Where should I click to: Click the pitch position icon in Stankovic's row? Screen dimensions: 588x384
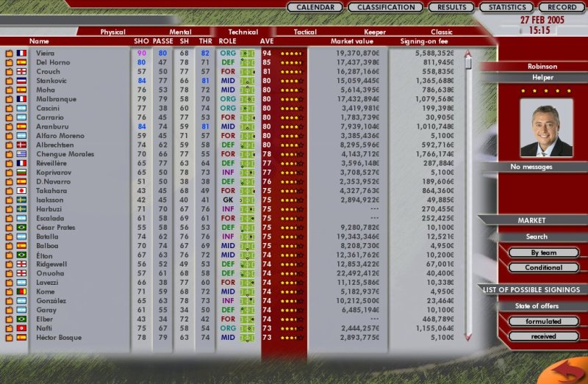(247, 81)
